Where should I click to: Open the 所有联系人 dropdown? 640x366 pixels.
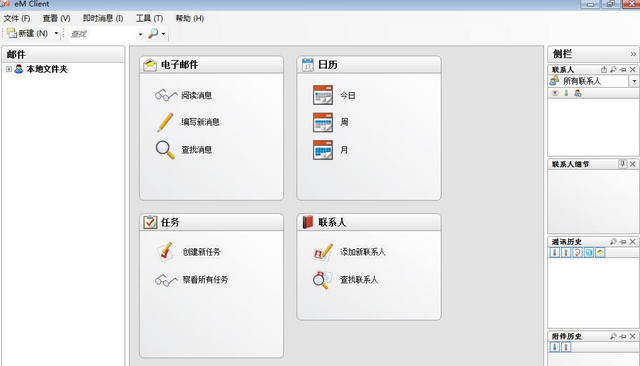[634, 81]
